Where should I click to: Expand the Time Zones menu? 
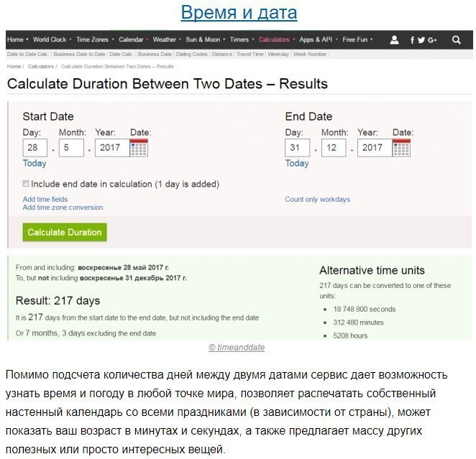pos(92,40)
